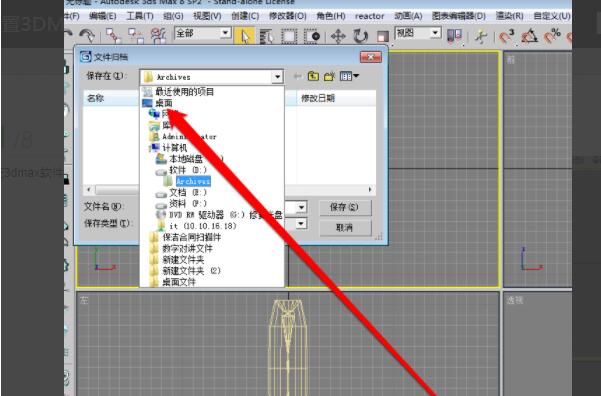601x396 pixels.
Task: Open the 创建(C) menu
Action: (x=245, y=16)
